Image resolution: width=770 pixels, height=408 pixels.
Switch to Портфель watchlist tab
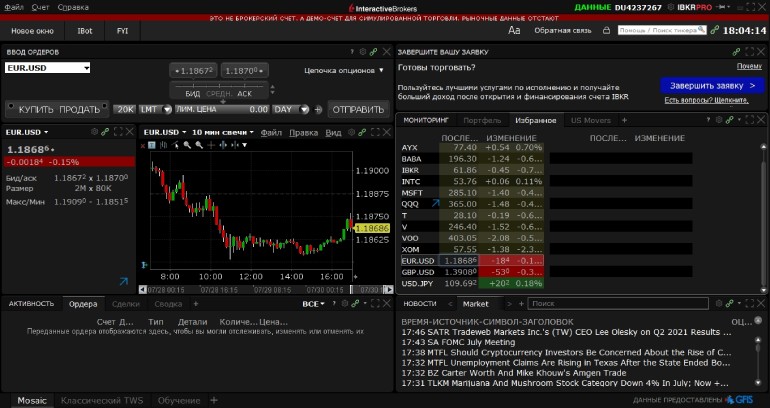coord(482,120)
